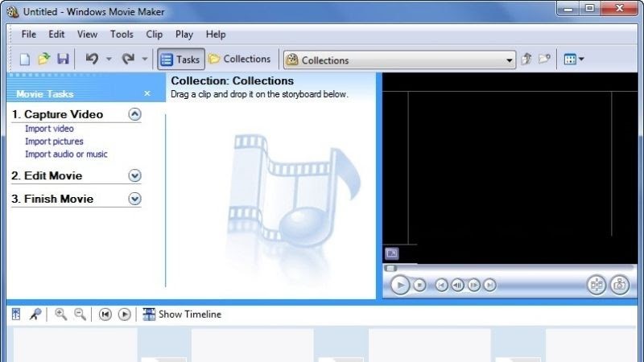644x362 pixels.
Task: Close the Movie Tasks pane
Action: (147, 93)
